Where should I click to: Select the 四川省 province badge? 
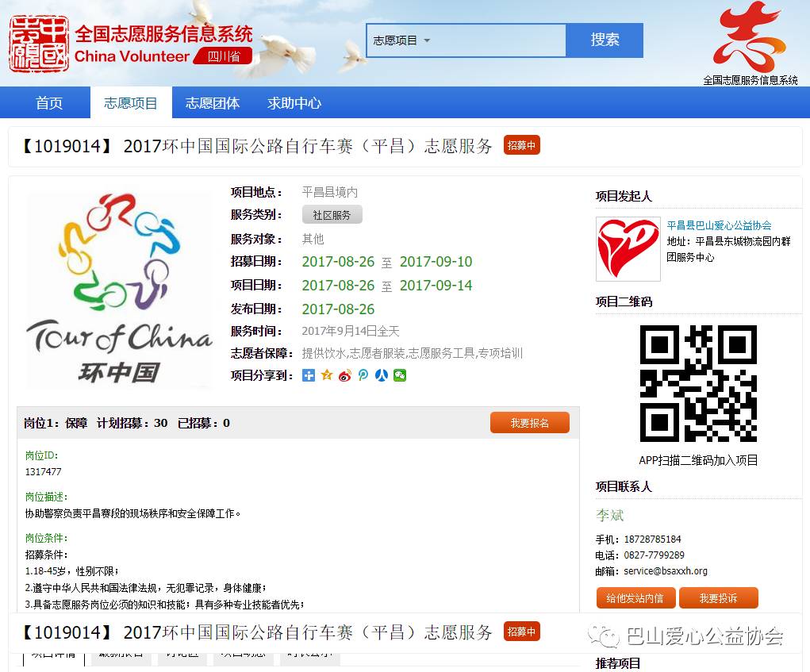pyautogui.click(x=223, y=56)
